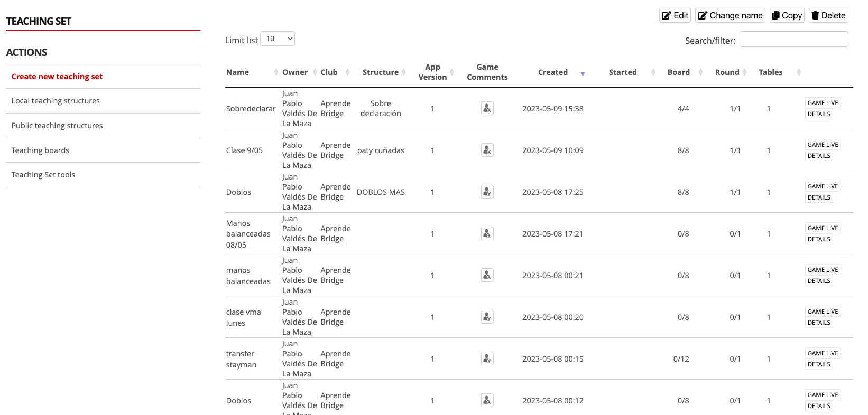Open game comments icon for Sobredeclarar row
The height and width of the screenshot is (415, 868).
(487, 108)
